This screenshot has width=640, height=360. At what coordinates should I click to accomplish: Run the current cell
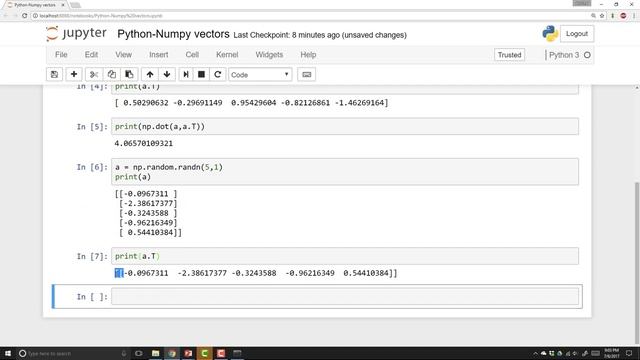pyautogui.click(x=186, y=75)
